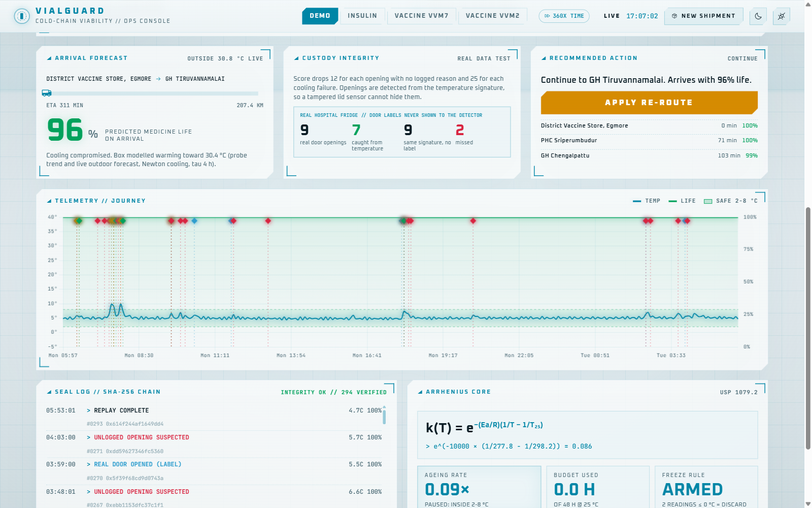Open the VACCINE VVM2 tab
Screen dimensions: 812x508
point(493,16)
